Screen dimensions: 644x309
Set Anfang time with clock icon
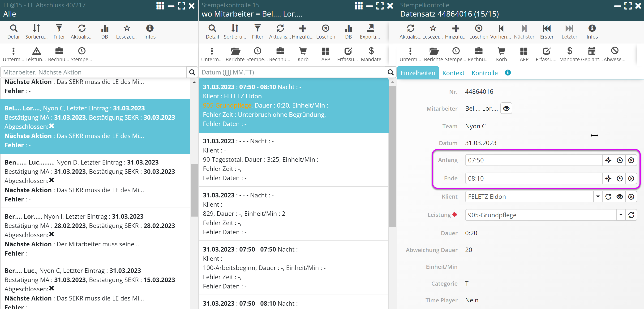(619, 160)
